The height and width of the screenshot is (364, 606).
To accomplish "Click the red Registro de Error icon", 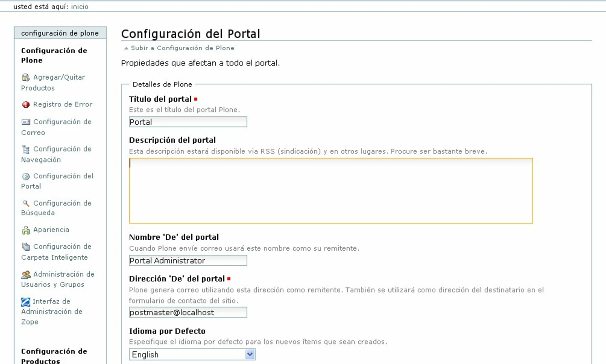I will point(25,105).
